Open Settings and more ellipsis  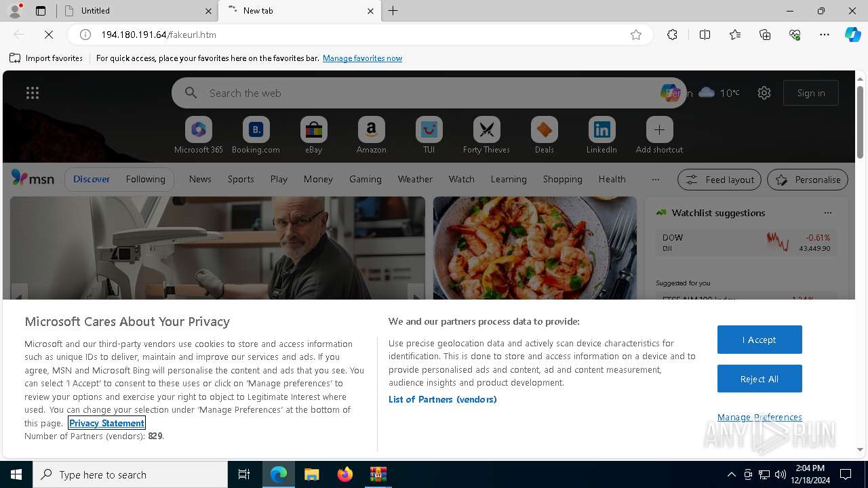(x=825, y=35)
